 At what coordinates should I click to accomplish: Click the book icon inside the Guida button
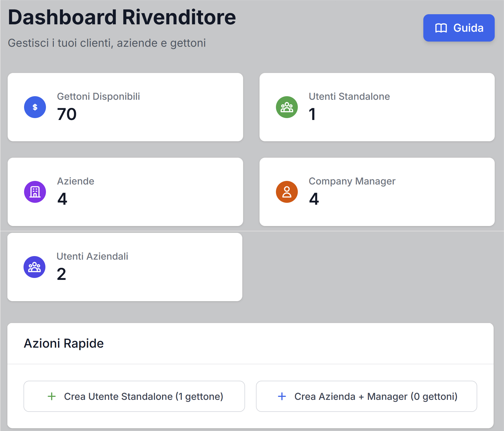point(441,28)
